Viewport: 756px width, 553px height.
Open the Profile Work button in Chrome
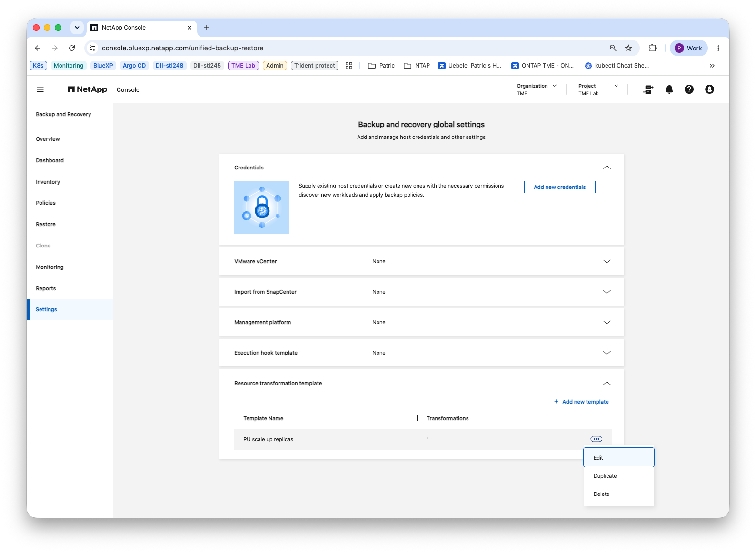689,48
